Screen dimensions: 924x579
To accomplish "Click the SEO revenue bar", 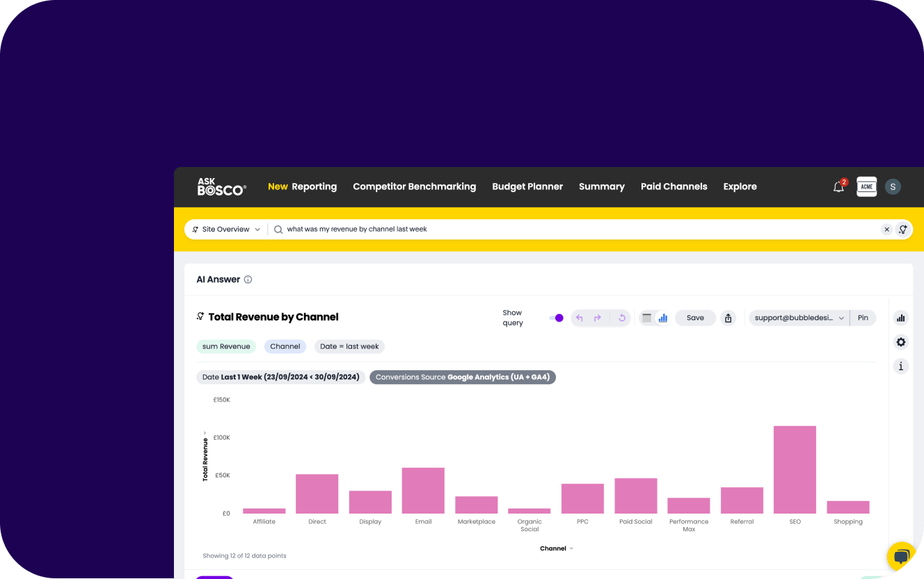I will tap(795, 470).
